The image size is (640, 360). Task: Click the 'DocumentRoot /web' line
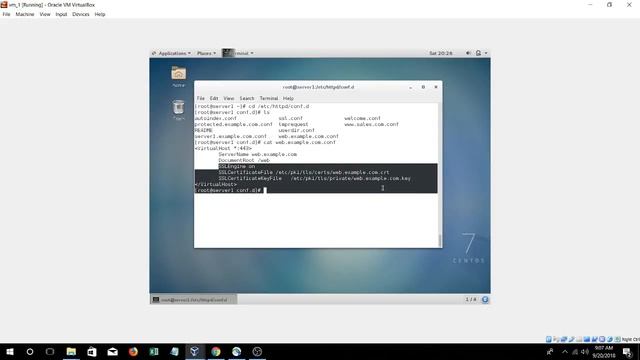[244, 160]
